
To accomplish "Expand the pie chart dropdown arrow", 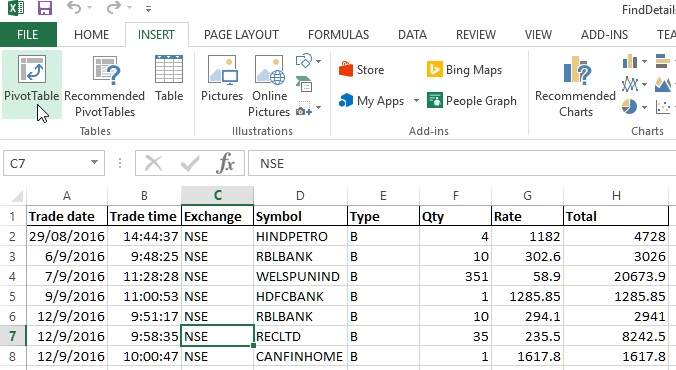I will coord(644,107).
